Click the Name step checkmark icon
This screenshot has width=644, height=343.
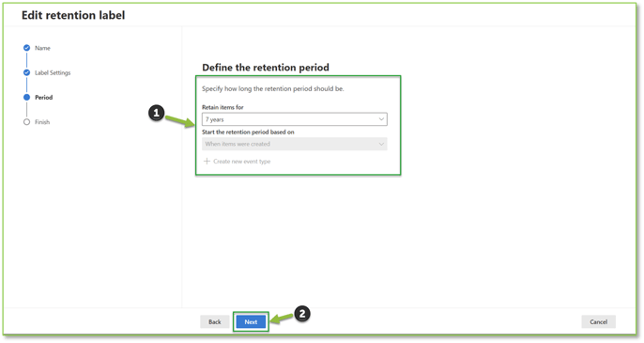point(26,48)
